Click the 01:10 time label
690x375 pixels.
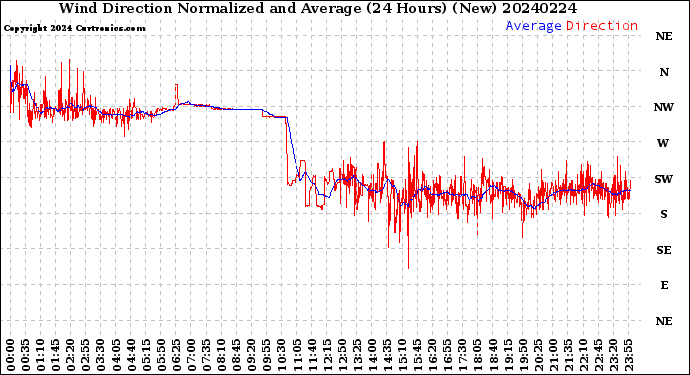click(40, 355)
